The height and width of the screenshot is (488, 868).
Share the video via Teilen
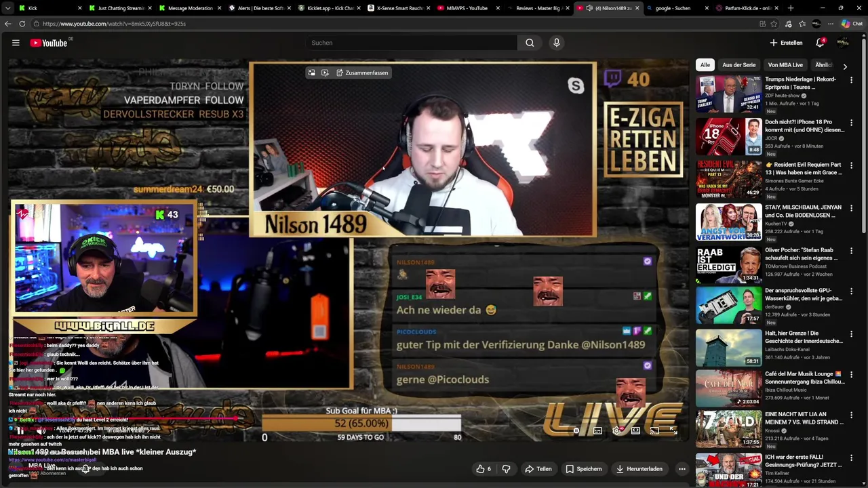(538, 469)
